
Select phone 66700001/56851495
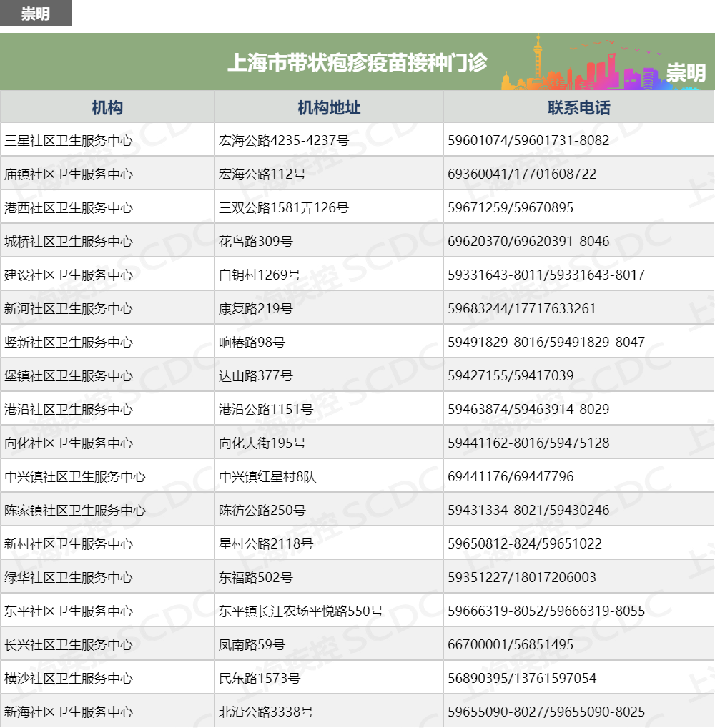click(511, 644)
